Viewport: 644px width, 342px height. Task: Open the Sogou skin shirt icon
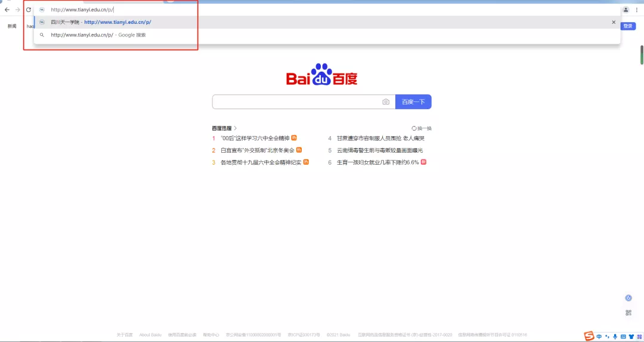click(631, 336)
